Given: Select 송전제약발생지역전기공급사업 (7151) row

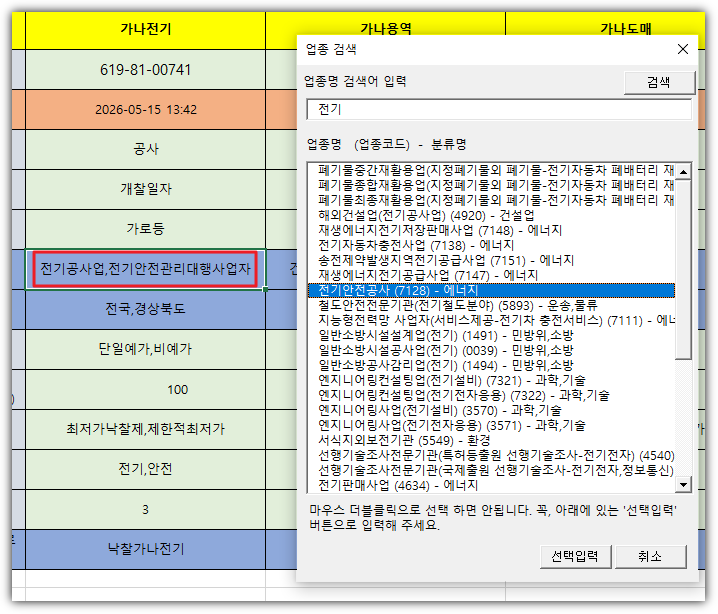Looking at the screenshot, I should 491,260.
